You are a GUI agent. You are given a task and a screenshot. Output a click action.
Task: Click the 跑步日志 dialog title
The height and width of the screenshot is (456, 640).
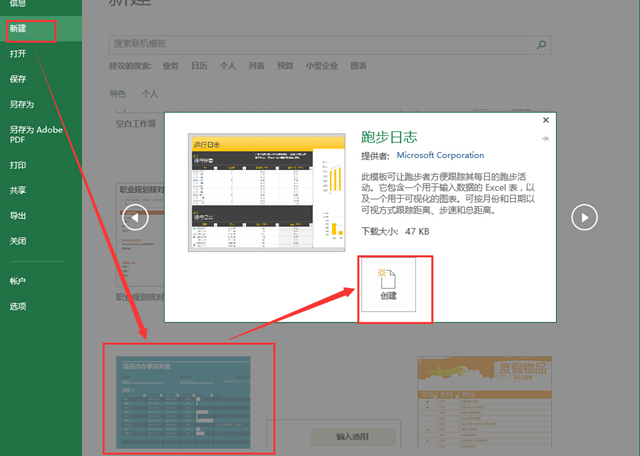pyautogui.click(x=389, y=137)
